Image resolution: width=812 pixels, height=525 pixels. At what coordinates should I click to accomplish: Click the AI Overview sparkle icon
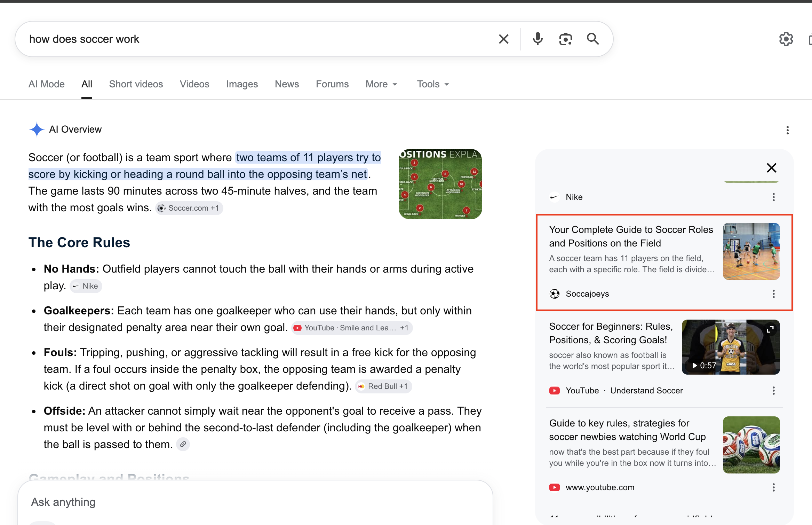click(37, 130)
